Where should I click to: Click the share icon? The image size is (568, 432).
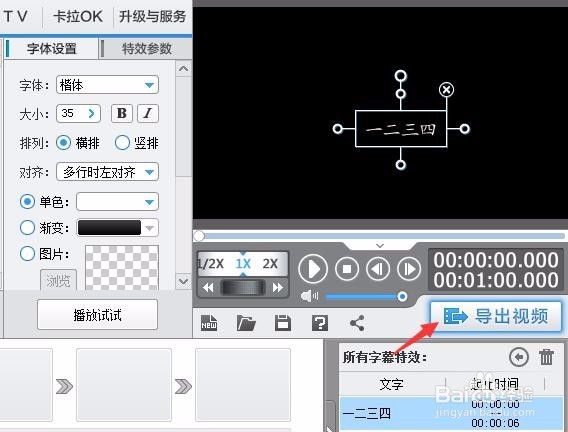(357, 323)
